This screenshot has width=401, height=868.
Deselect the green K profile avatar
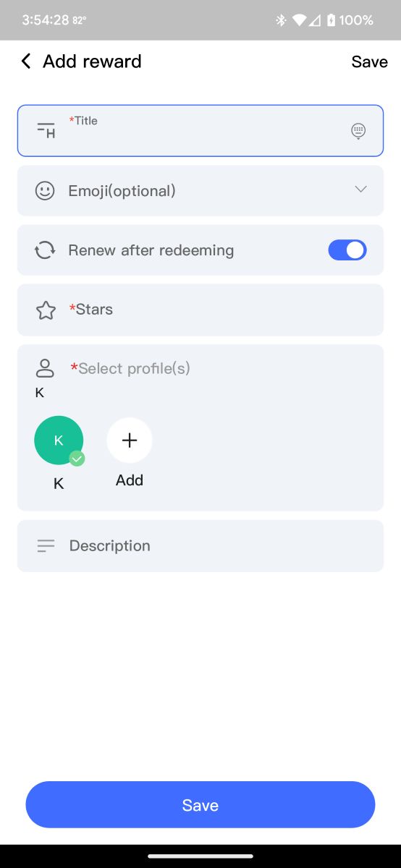pos(59,441)
